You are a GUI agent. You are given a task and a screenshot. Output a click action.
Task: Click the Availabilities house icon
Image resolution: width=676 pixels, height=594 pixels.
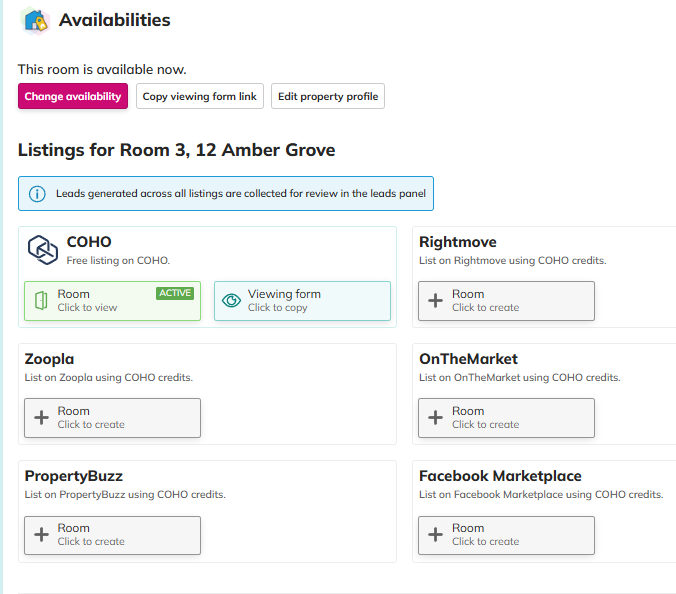35,21
